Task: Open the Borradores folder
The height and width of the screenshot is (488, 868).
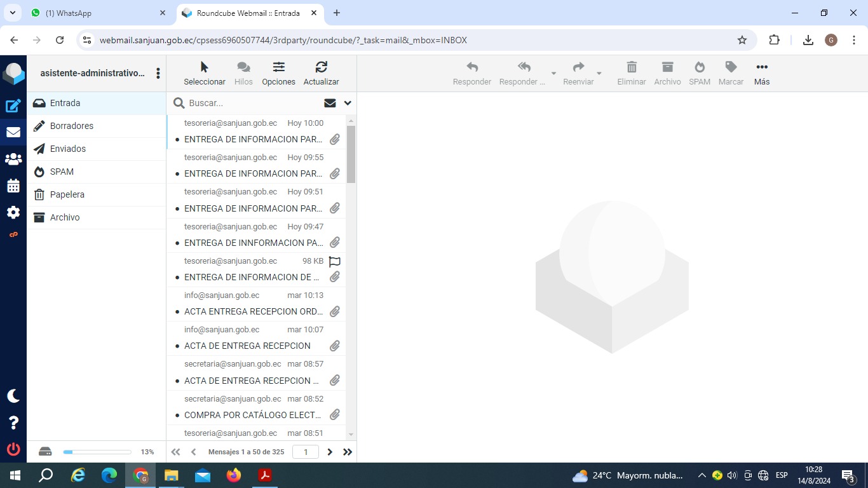Action: (71, 126)
